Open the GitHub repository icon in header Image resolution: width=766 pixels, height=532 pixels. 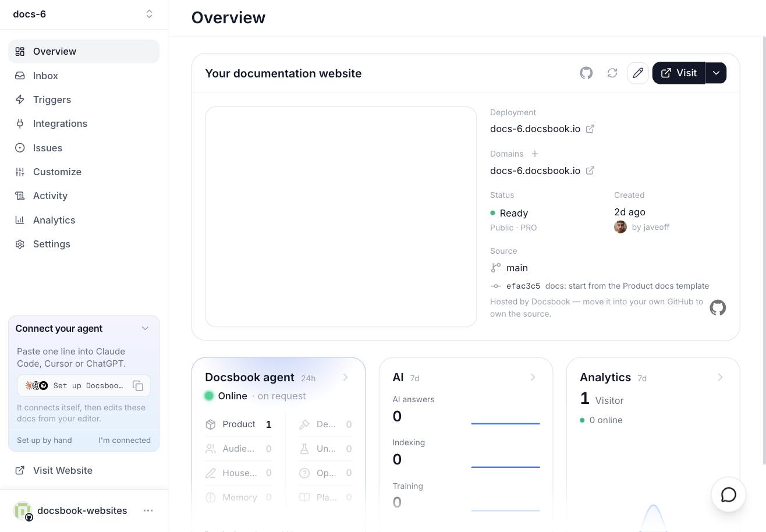[586, 73]
